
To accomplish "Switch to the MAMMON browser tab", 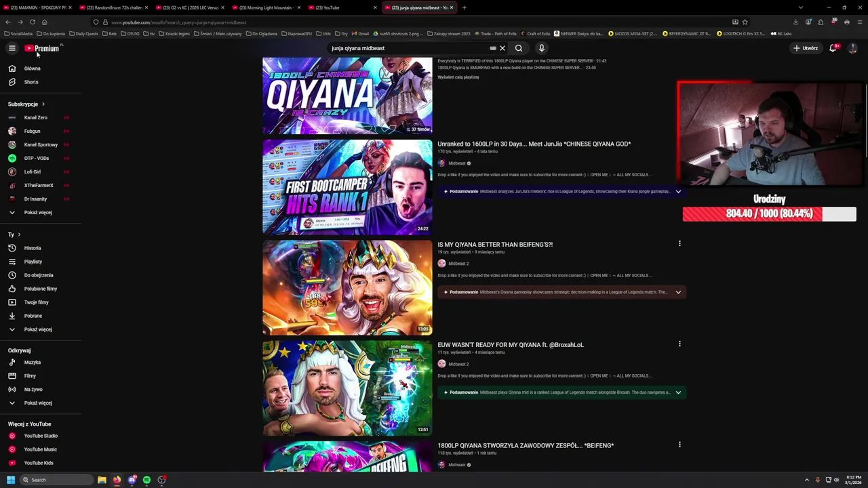I will 37,7.
